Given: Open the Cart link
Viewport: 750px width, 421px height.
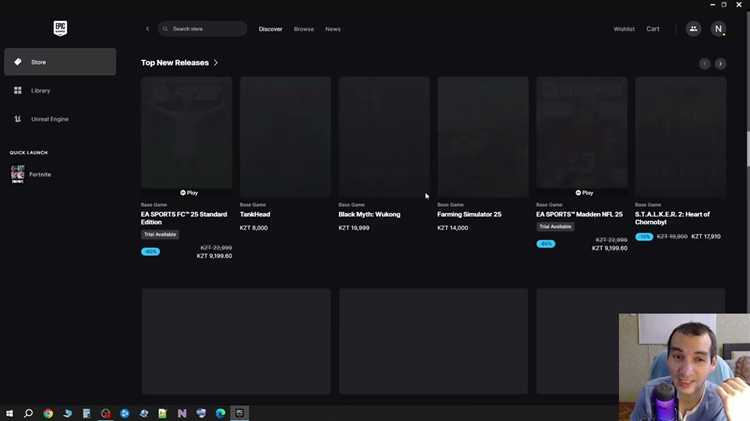Looking at the screenshot, I should (x=653, y=29).
